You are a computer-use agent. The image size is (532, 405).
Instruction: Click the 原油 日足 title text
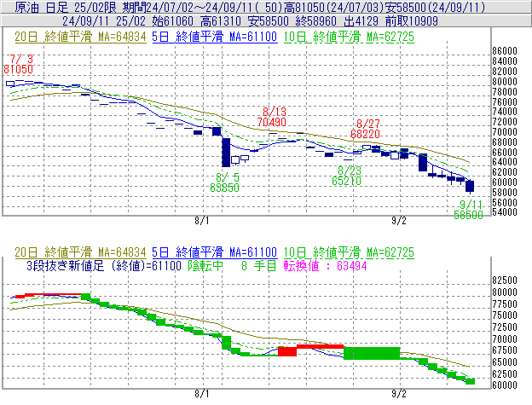[42, 7]
